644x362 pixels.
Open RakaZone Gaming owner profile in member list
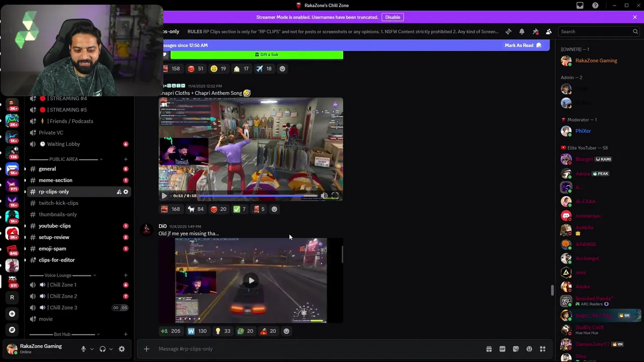point(598,61)
